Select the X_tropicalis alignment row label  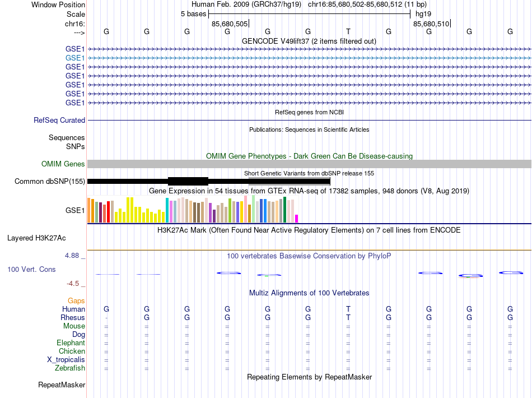(x=66, y=360)
